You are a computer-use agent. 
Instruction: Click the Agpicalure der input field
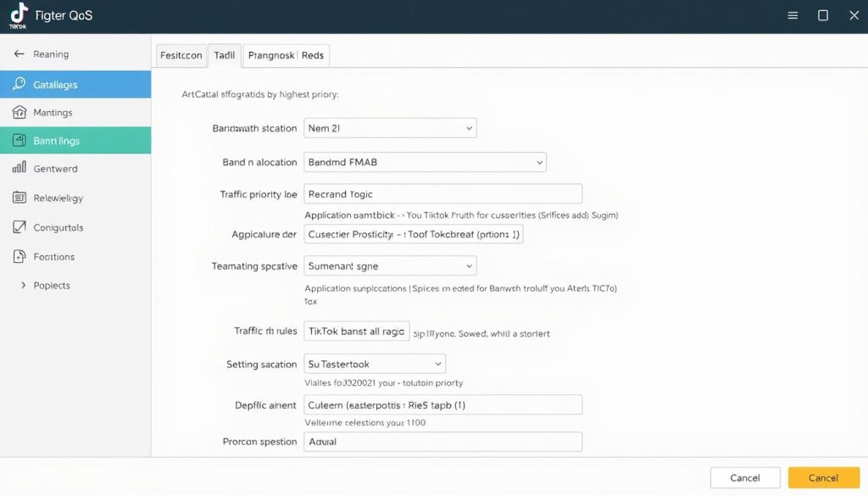coord(413,234)
